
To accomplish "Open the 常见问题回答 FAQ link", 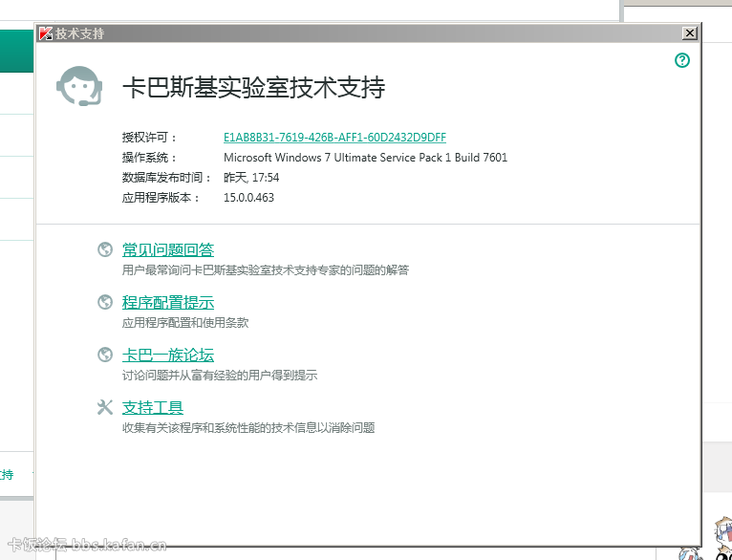I will click(x=168, y=249).
